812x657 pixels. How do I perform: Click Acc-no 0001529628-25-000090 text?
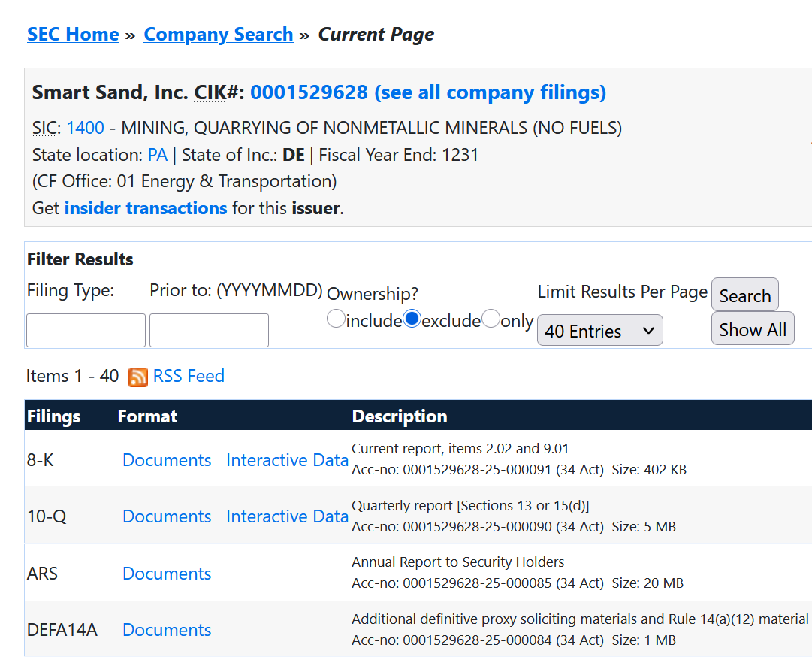tap(478, 527)
